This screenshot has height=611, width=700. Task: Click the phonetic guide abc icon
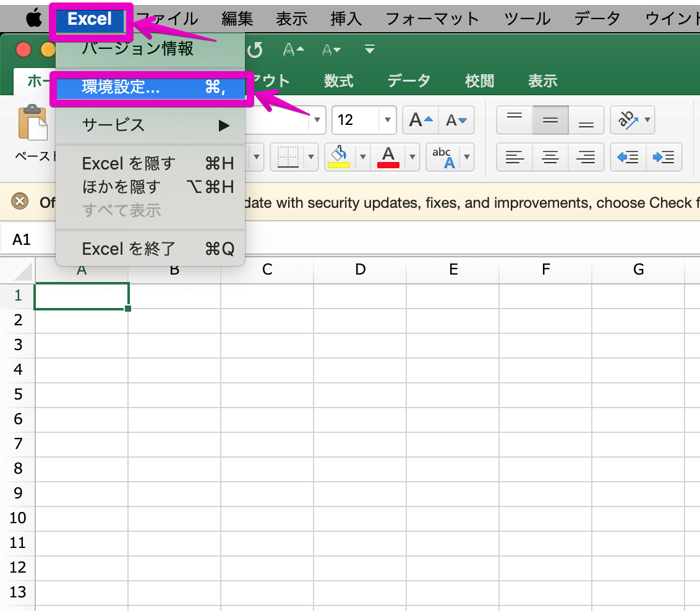click(444, 156)
